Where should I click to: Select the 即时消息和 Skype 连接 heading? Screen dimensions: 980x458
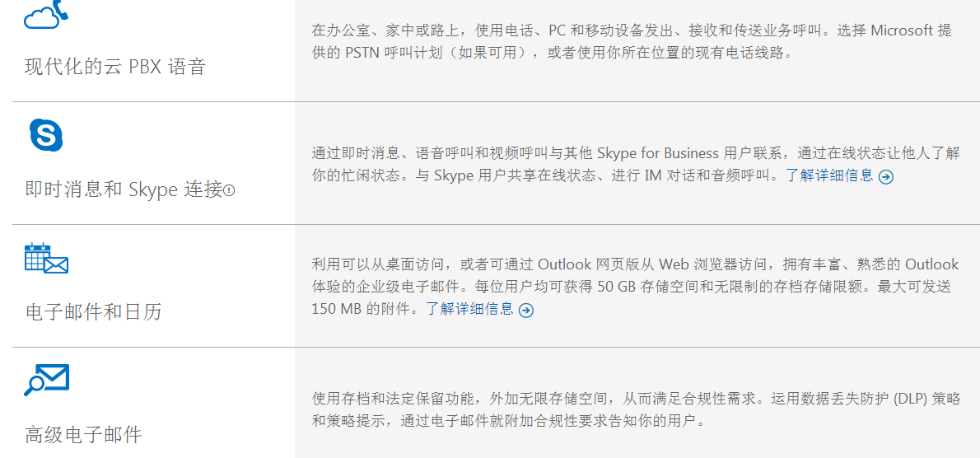[x=124, y=189]
